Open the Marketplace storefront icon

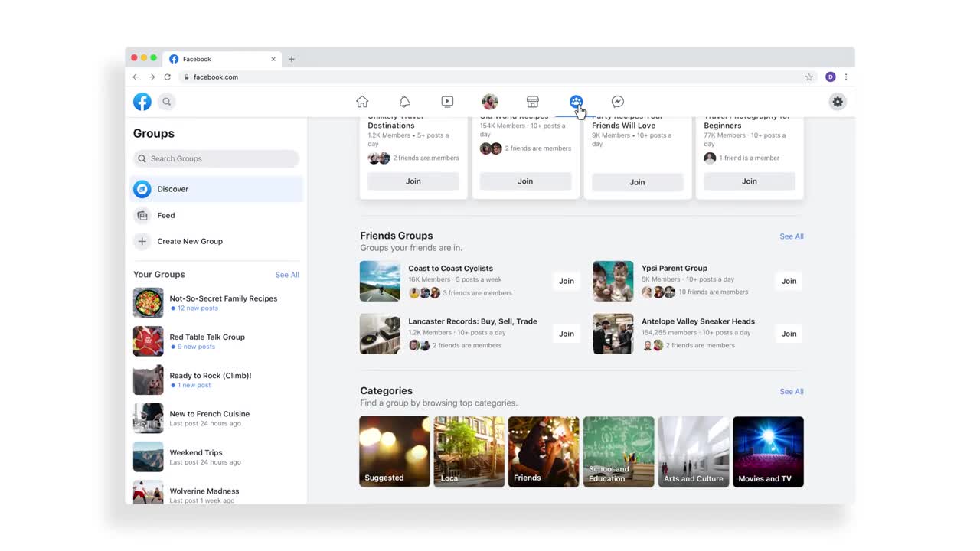[x=533, y=102]
